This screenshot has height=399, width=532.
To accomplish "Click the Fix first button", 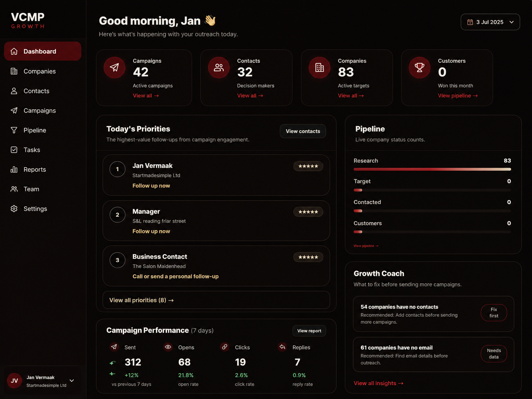I will pyautogui.click(x=494, y=313).
